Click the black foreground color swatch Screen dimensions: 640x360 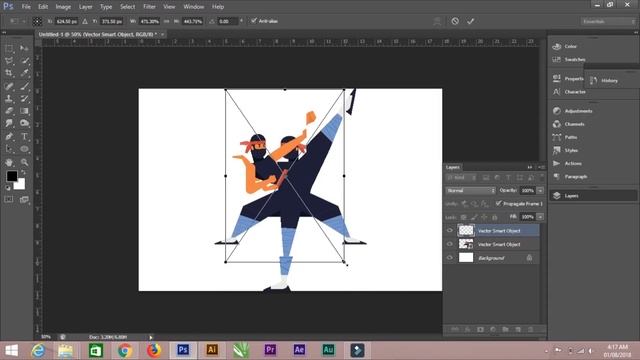(x=11, y=176)
